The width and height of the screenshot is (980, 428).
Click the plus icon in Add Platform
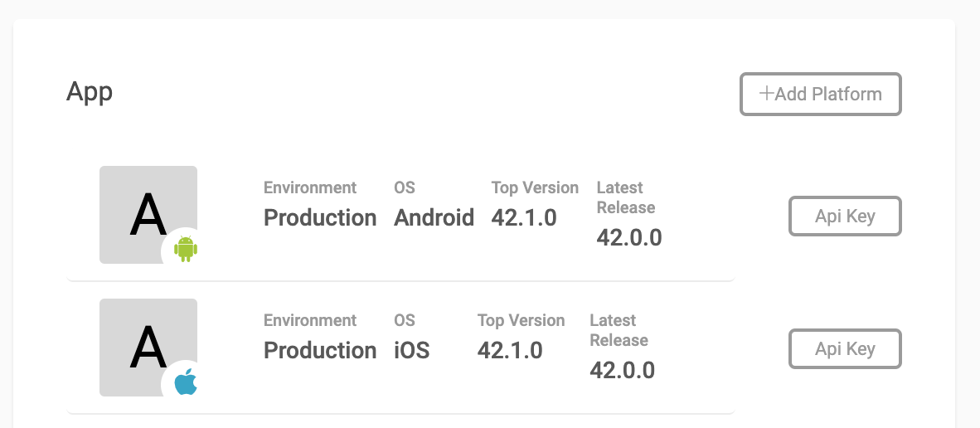click(766, 94)
